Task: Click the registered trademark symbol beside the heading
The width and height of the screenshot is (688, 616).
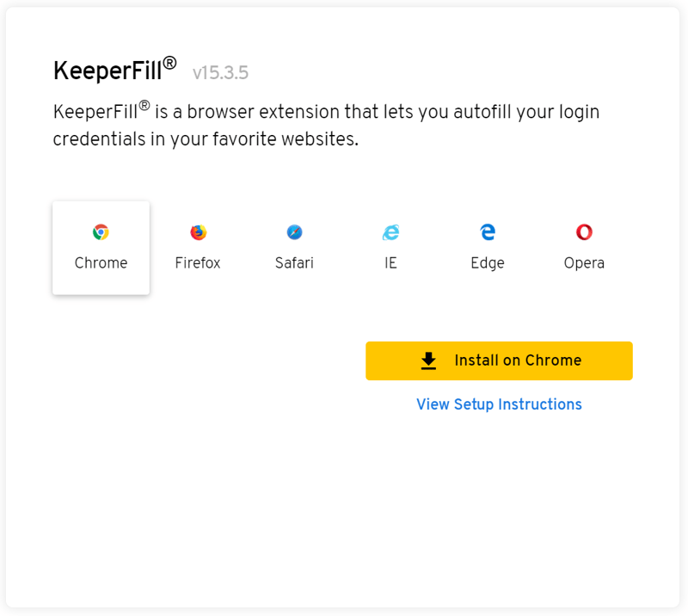Action: (x=169, y=63)
